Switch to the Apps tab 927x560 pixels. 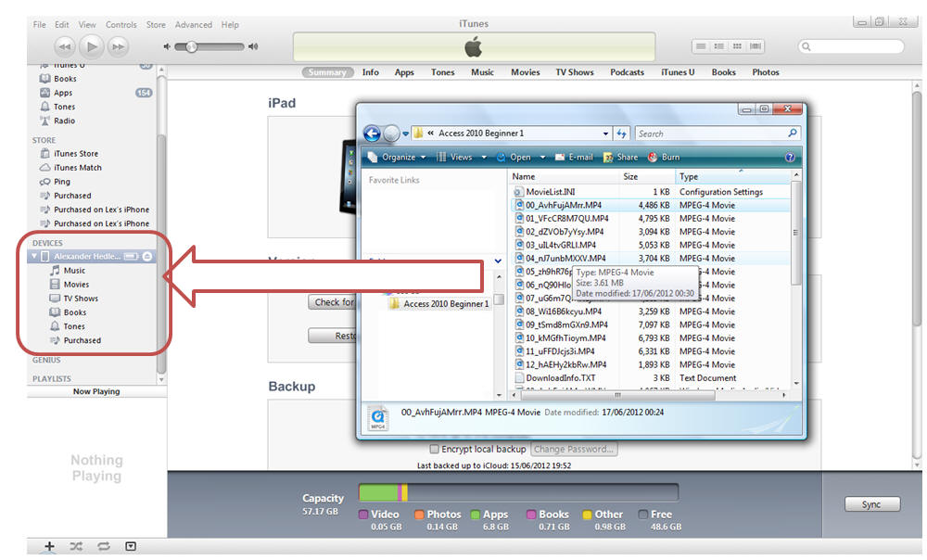(404, 72)
